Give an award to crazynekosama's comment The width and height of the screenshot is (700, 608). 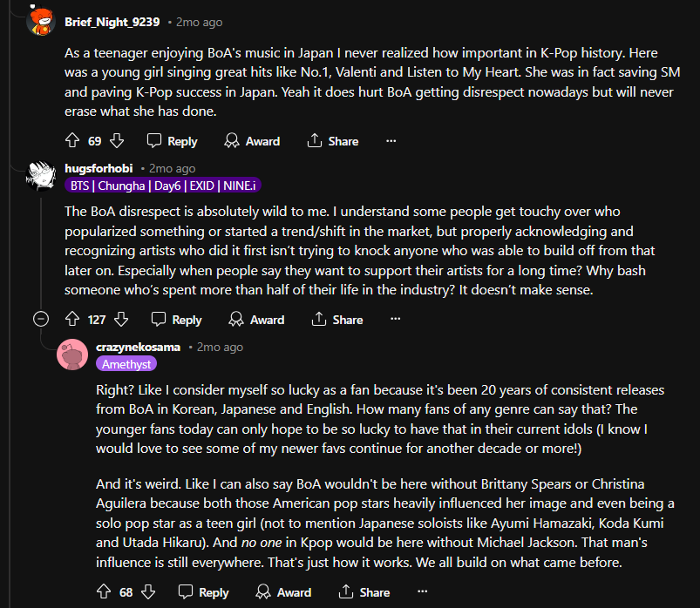[284, 592]
